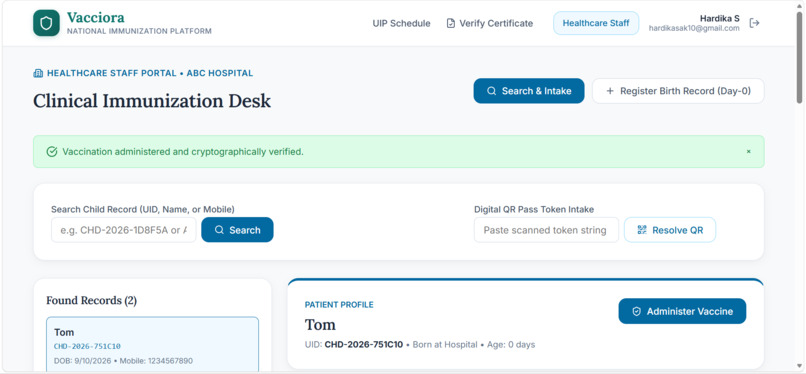Click the page vertical scrollbar
The width and height of the screenshot is (806, 374).
[799, 57]
